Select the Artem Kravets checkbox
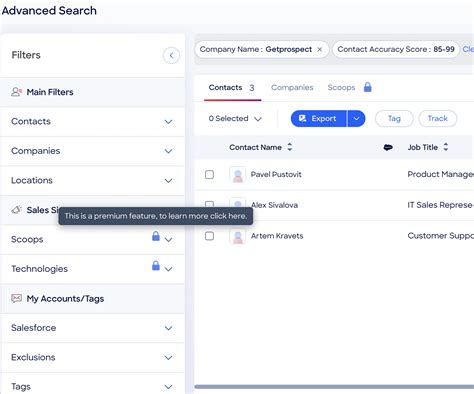Screen dimensions: 474x394 (209, 236)
